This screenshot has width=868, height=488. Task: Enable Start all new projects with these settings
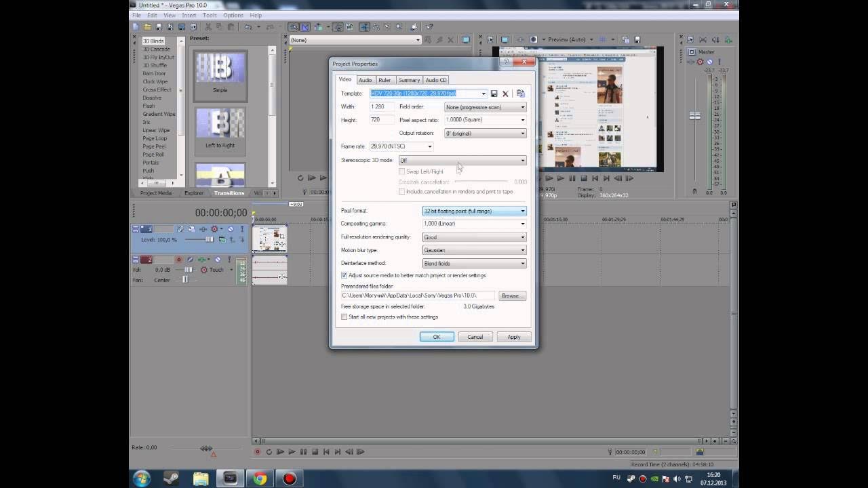coord(344,317)
